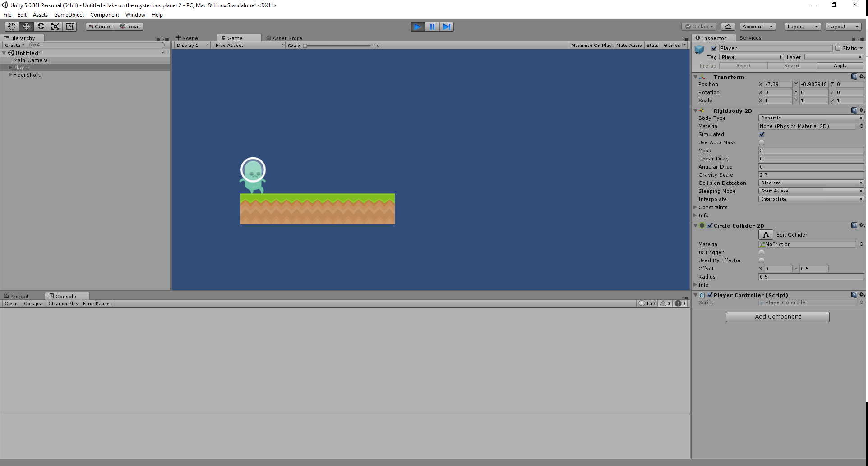868x466 pixels.
Task: Open the Untitled scene options menu icon
Action: [x=165, y=53]
